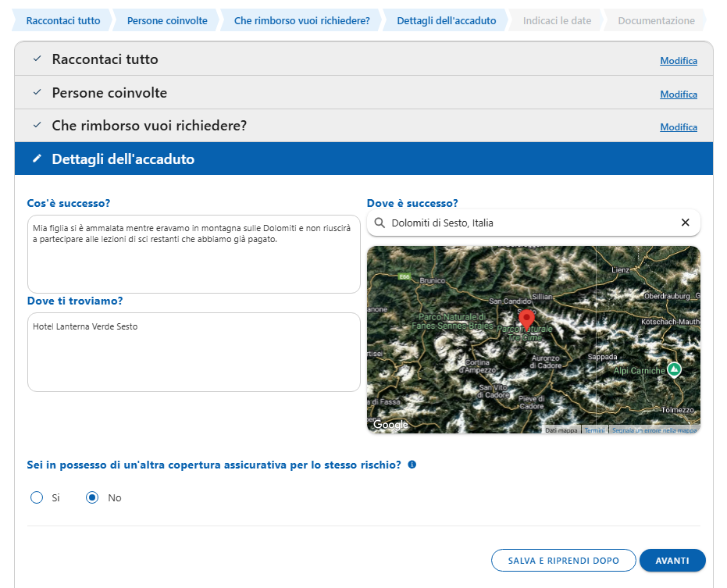This screenshot has width=727, height=588.
Task: Click the magnifier icon in location search
Action: [x=380, y=223]
